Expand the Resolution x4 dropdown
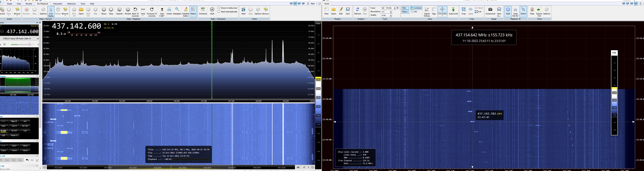 click(391, 12)
